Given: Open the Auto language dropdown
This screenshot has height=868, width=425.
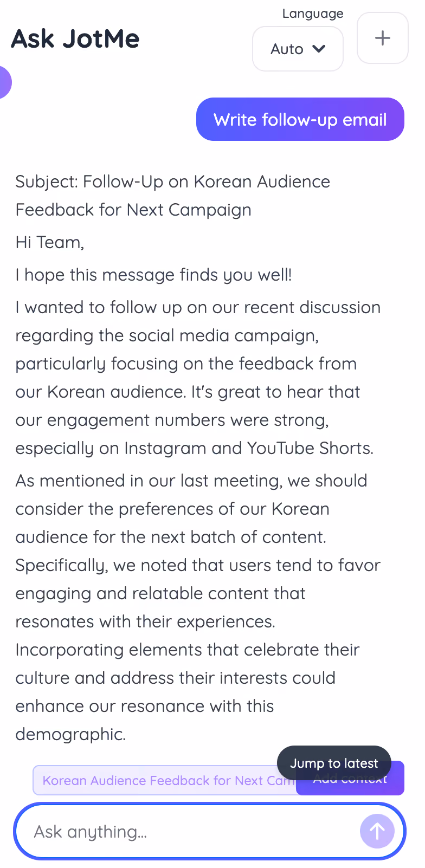Looking at the screenshot, I should pyautogui.click(x=298, y=49).
